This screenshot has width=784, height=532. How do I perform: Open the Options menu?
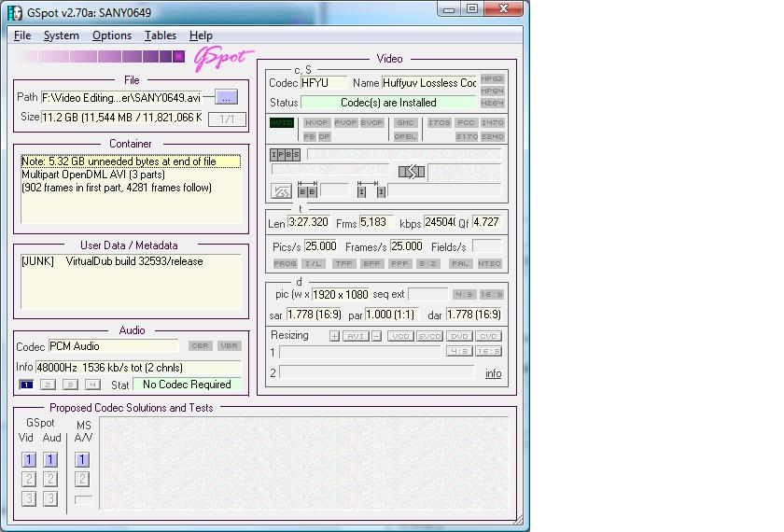pyautogui.click(x=111, y=35)
